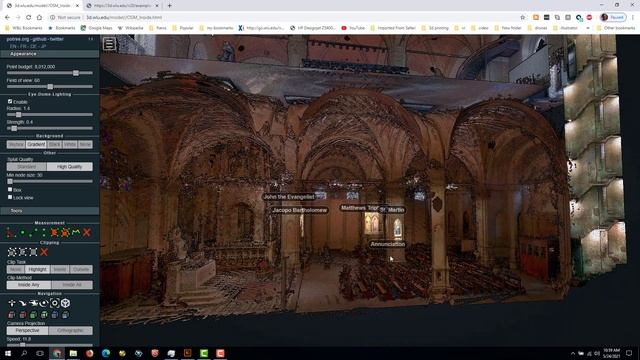640x360 pixels.
Task: Select the angle measurement tool
Action: click(x=10, y=233)
